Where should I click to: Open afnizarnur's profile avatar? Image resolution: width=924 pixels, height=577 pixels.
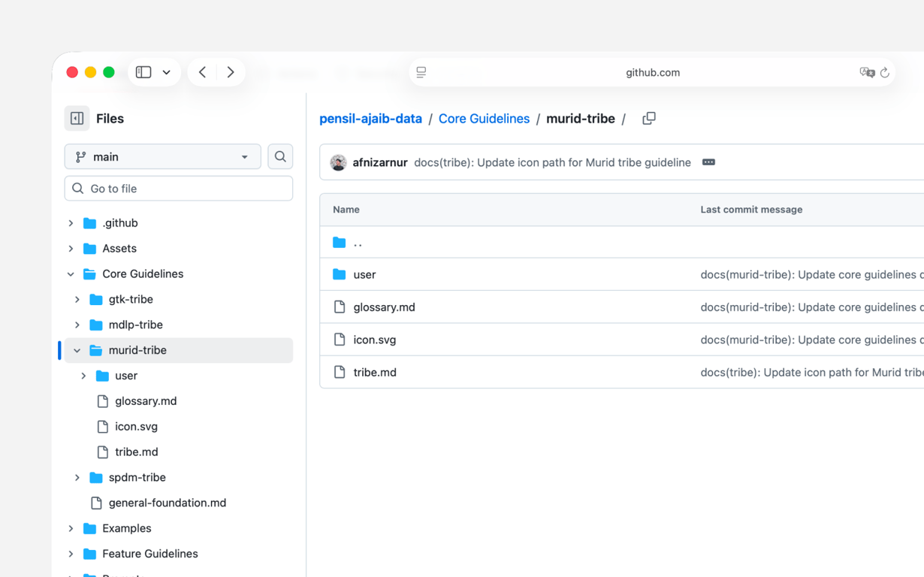pyautogui.click(x=338, y=162)
